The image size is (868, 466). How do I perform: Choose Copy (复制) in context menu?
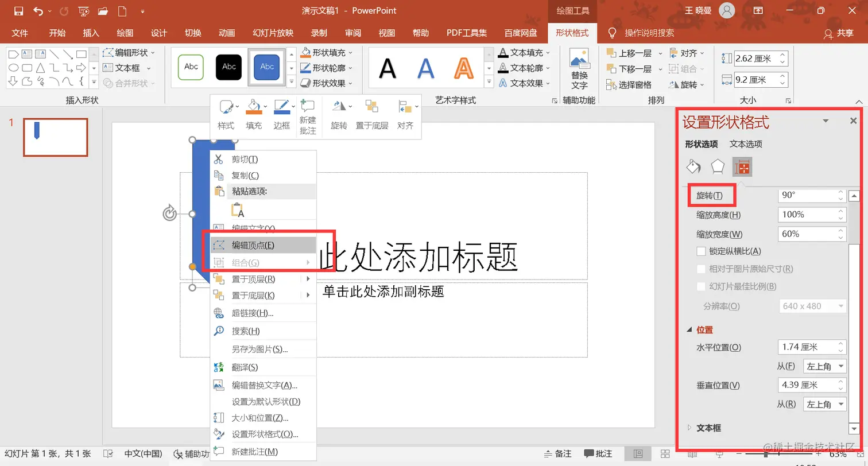[x=263, y=175]
